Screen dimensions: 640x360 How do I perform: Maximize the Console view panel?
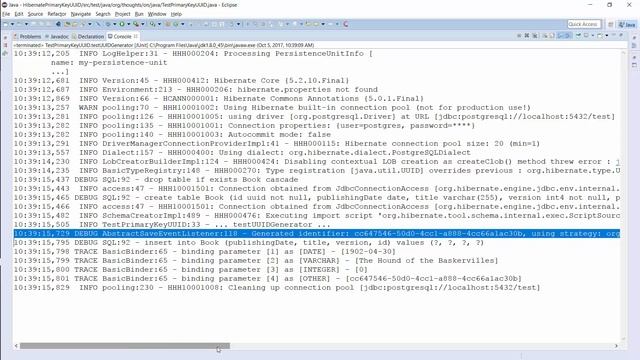(x=621, y=36)
